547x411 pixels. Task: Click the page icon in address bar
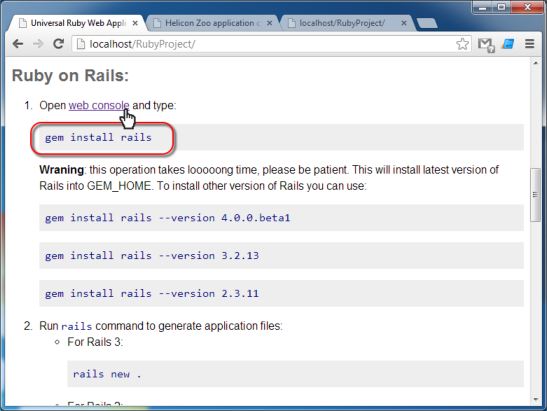(81, 44)
